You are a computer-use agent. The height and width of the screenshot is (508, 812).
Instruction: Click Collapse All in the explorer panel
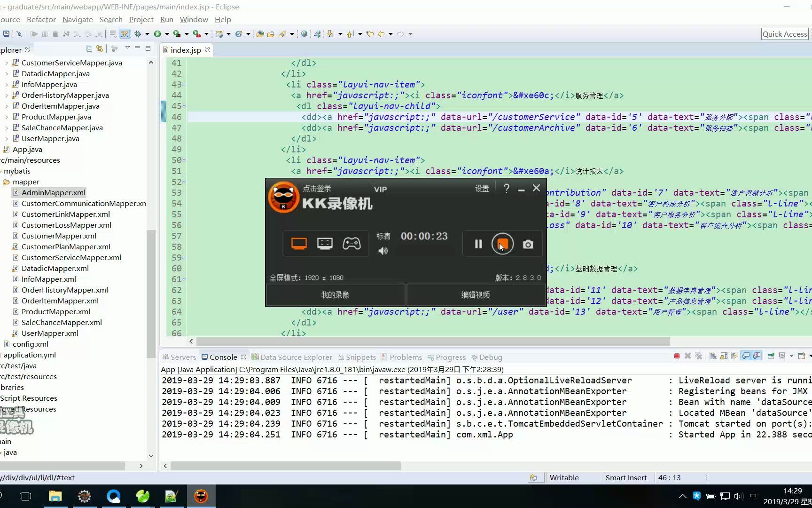(89, 48)
